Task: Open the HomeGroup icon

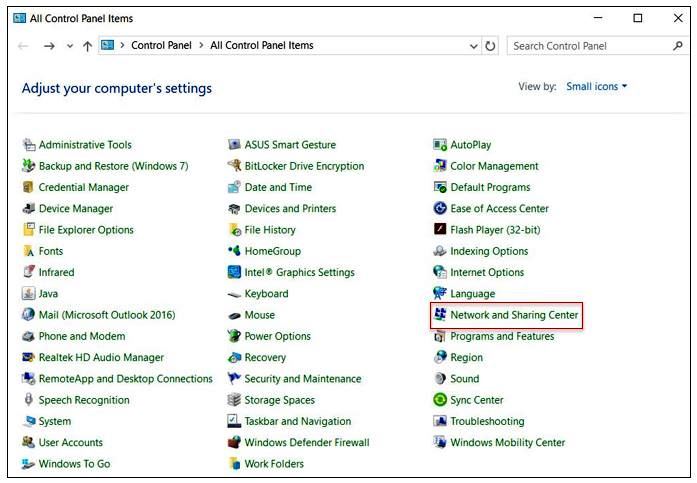Action: (234, 251)
